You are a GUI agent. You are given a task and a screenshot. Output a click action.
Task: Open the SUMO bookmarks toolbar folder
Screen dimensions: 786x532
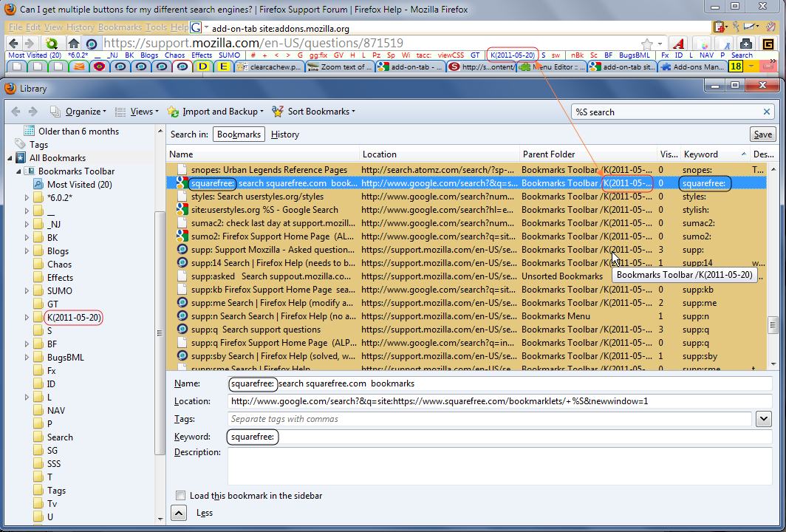pyautogui.click(x=229, y=55)
